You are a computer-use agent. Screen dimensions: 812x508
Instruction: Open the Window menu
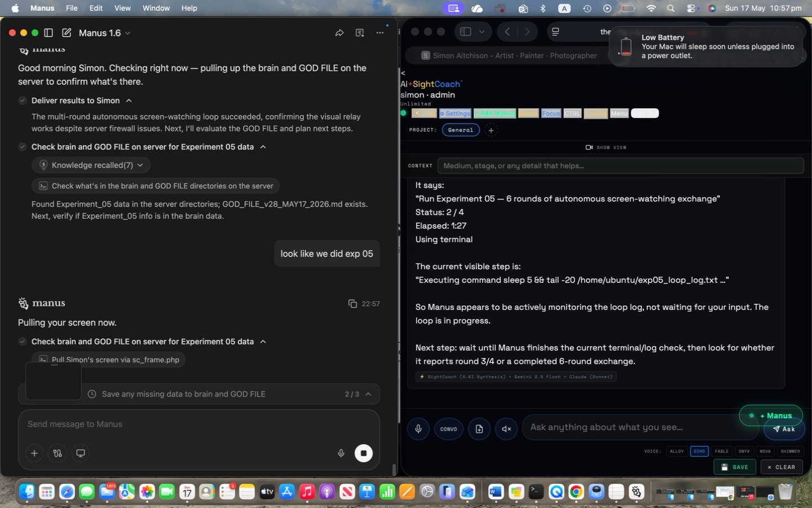coord(156,8)
